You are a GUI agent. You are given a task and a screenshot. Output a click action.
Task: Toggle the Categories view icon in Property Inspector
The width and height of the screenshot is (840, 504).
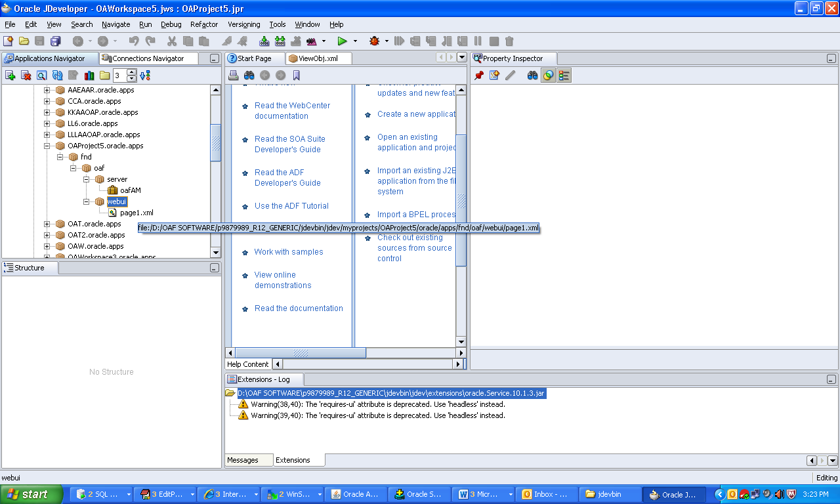564,75
